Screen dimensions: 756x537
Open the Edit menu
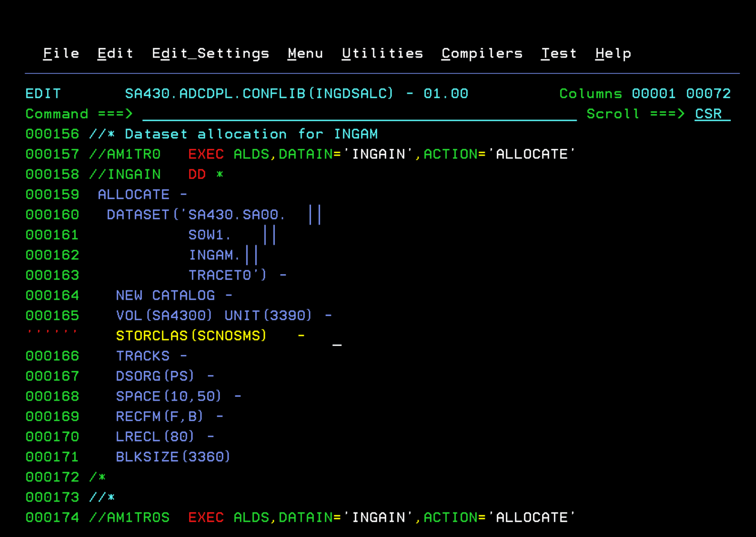115,53
